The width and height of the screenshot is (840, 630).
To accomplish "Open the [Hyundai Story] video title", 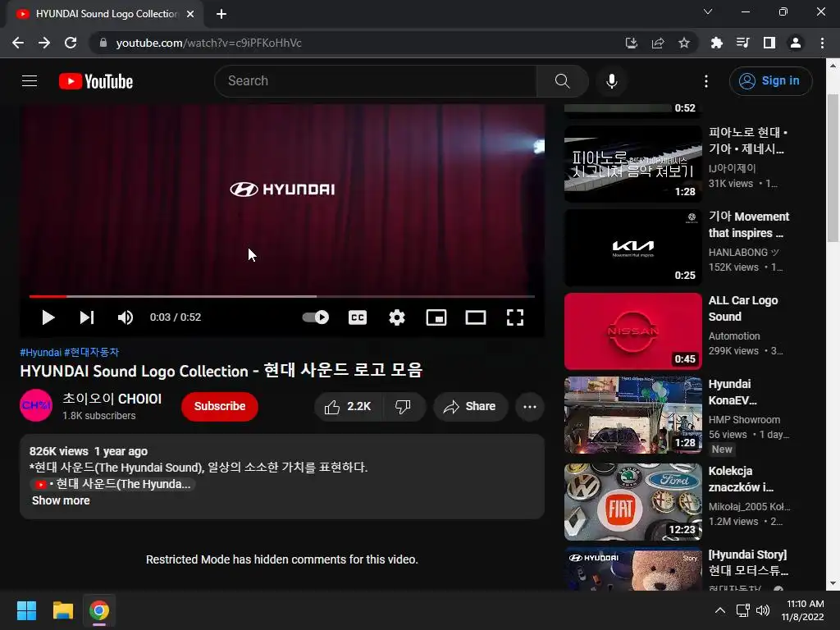I will pos(748,563).
